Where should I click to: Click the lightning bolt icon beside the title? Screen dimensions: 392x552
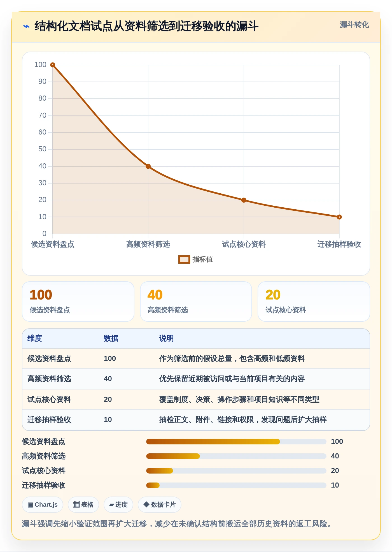click(26, 27)
